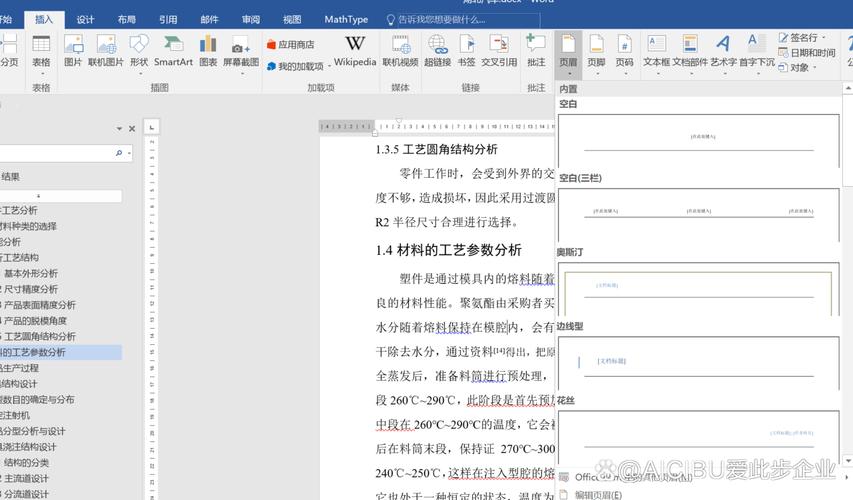Go to heading 结构的分类
This screenshot has height=500, width=853.
pyautogui.click(x=26, y=462)
